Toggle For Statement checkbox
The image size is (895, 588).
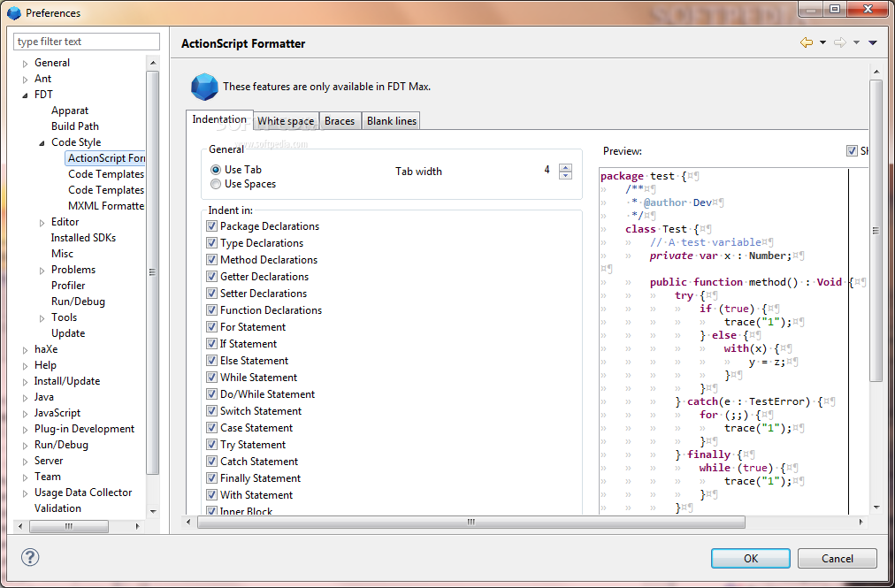(211, 327)
